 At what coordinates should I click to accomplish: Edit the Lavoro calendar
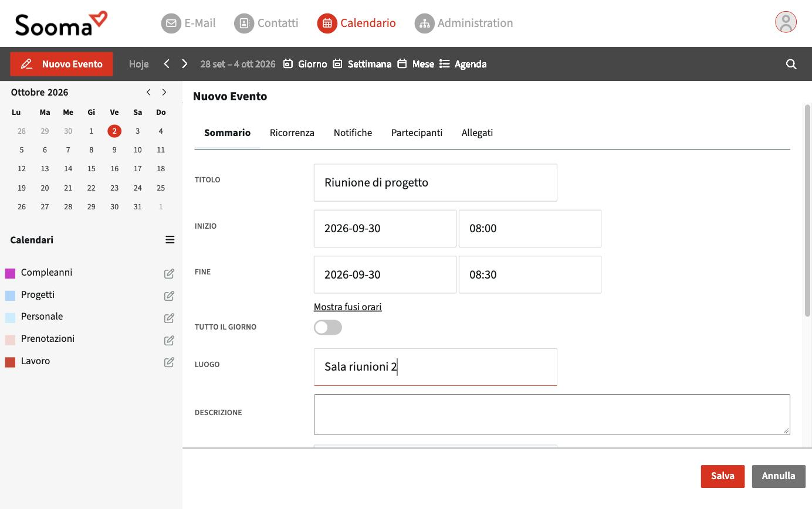(169, 362)
